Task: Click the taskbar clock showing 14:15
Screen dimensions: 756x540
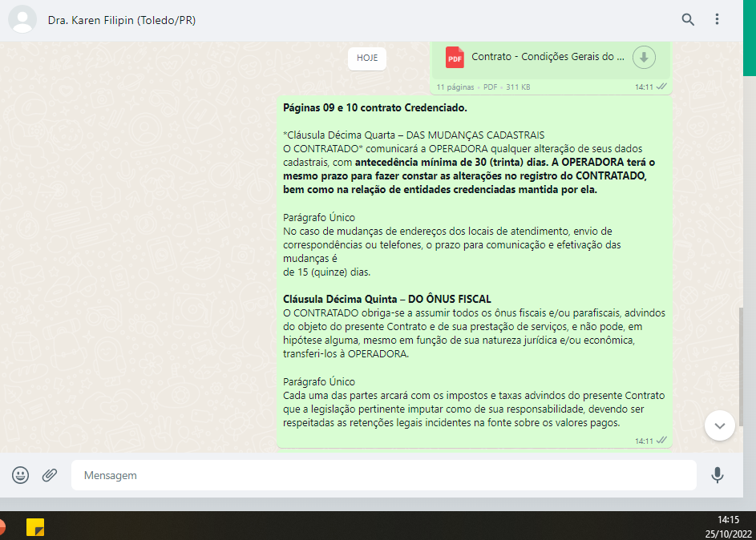Action: point(728,519)
